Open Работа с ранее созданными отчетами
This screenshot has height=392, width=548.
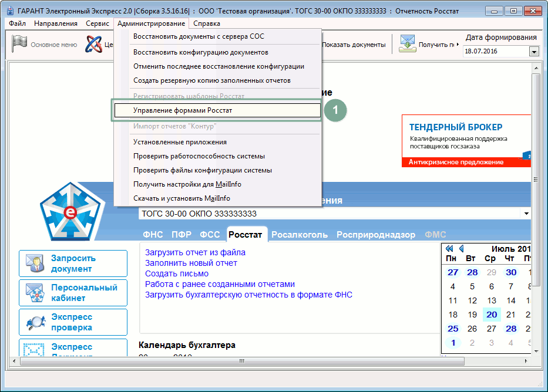click(220, 284)
